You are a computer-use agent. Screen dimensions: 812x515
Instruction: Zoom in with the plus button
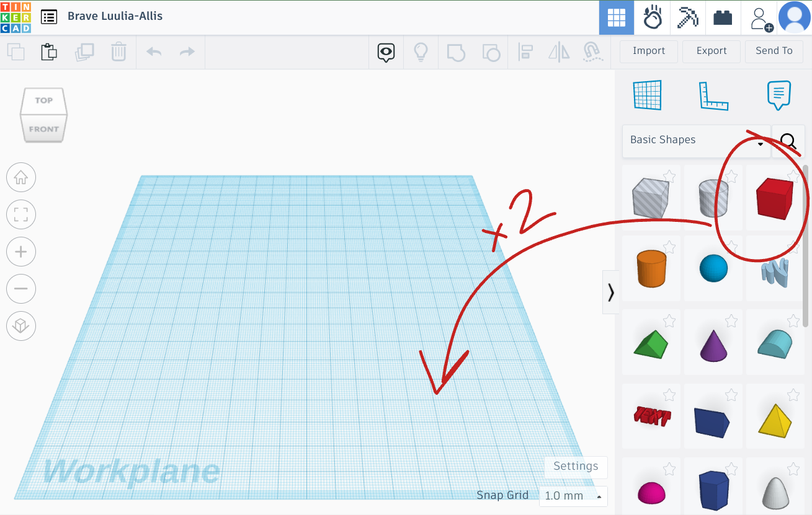tap(21, 252)
